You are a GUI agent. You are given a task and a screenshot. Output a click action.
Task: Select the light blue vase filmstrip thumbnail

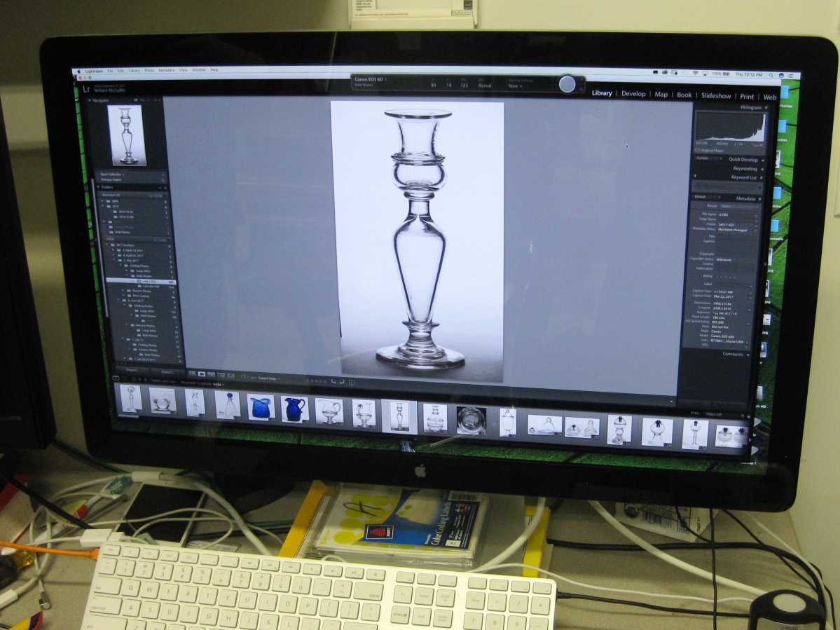(261, 408)
